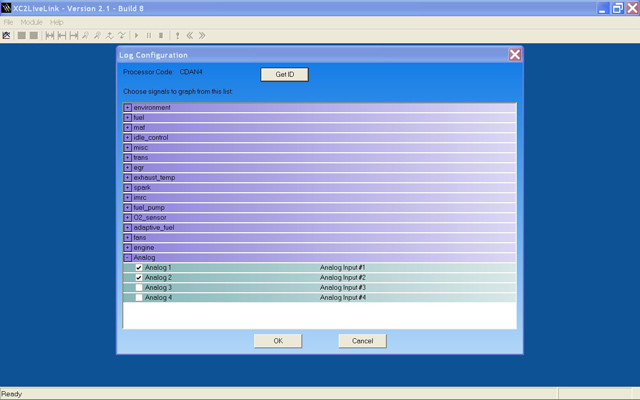Uncheck the Analog 1 checkbox
This screenshot has height=400, width=640.
[139, 268]
